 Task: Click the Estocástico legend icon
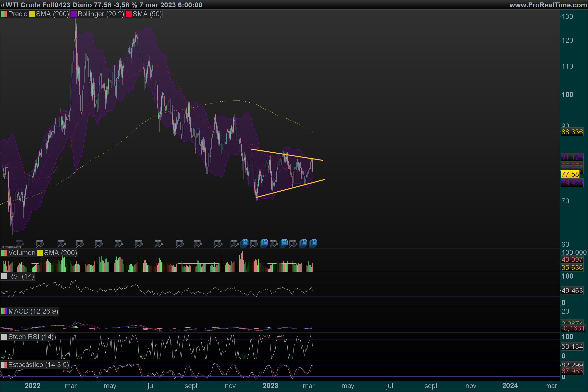(x=4, y=365)
